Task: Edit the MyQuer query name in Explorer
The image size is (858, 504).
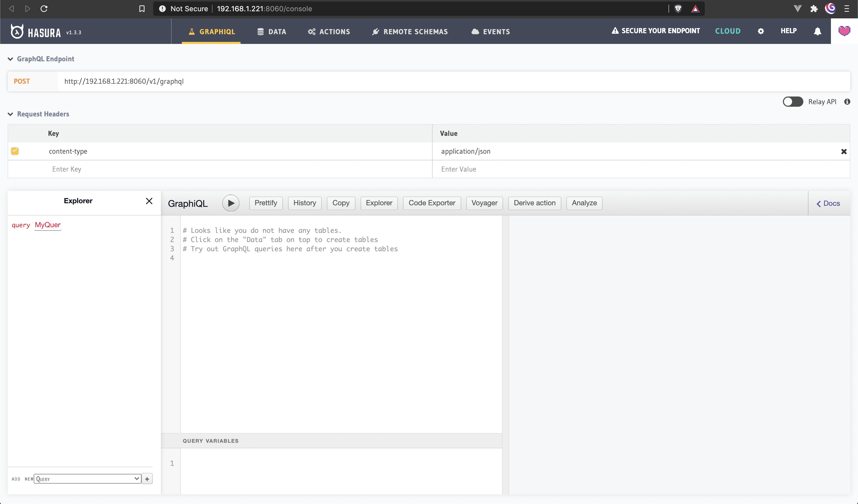Action: [48, 225]
